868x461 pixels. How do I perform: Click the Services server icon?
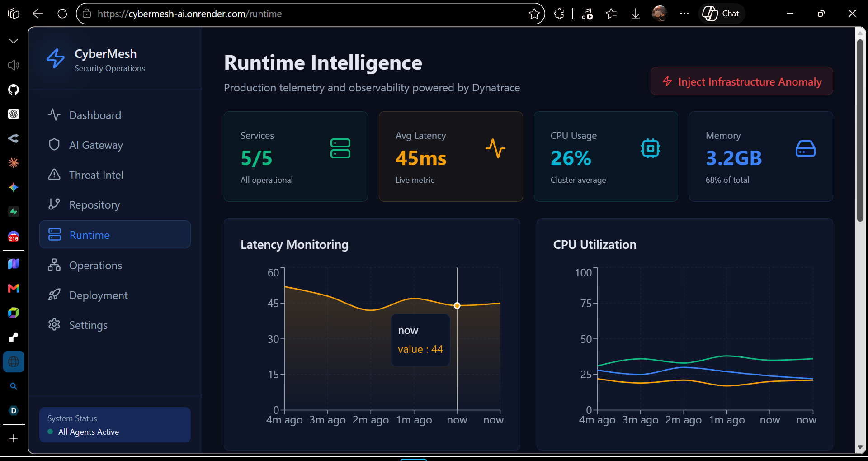340,148
